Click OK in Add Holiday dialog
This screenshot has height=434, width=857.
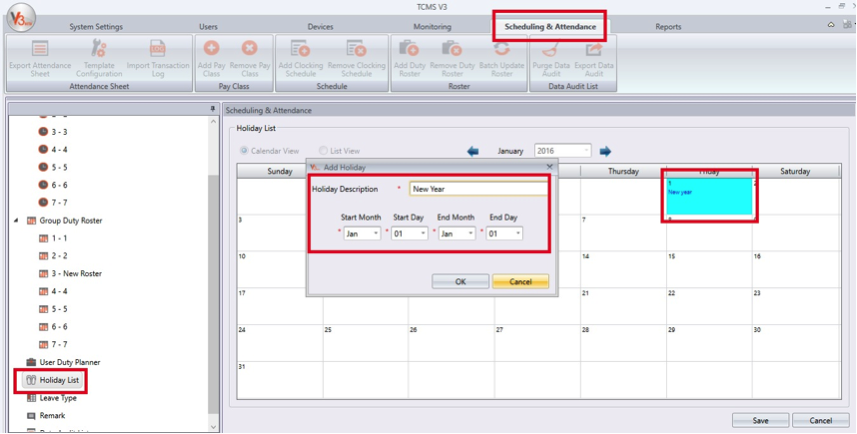coord(461,281)
